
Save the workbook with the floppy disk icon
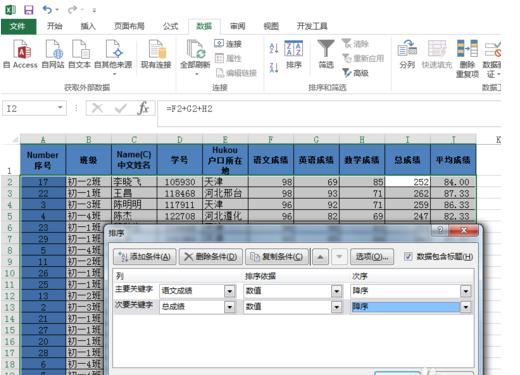[x=29, y=10]
